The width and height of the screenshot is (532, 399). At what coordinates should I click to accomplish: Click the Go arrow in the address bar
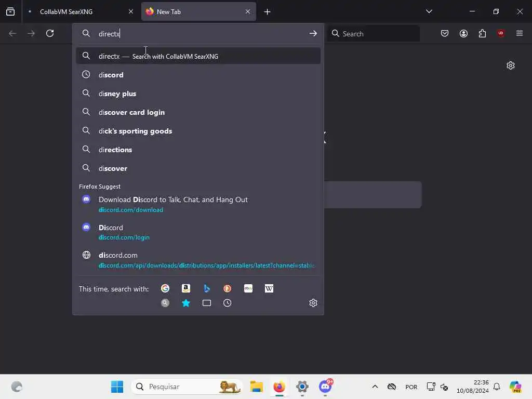313,33
